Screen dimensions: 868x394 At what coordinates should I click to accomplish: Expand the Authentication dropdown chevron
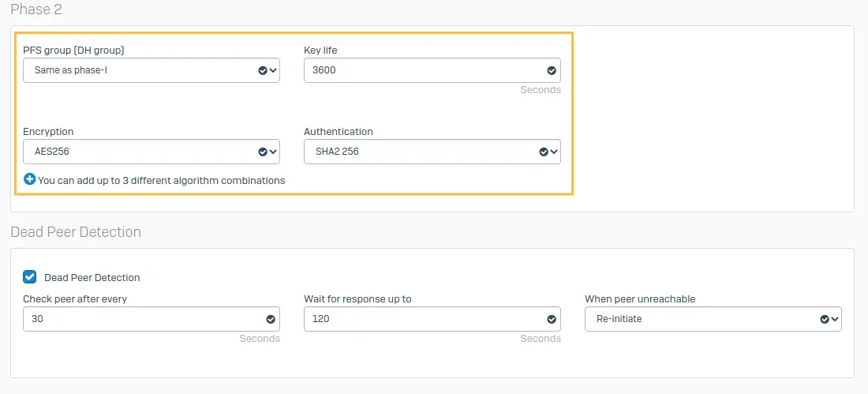[x=554, y=152]
